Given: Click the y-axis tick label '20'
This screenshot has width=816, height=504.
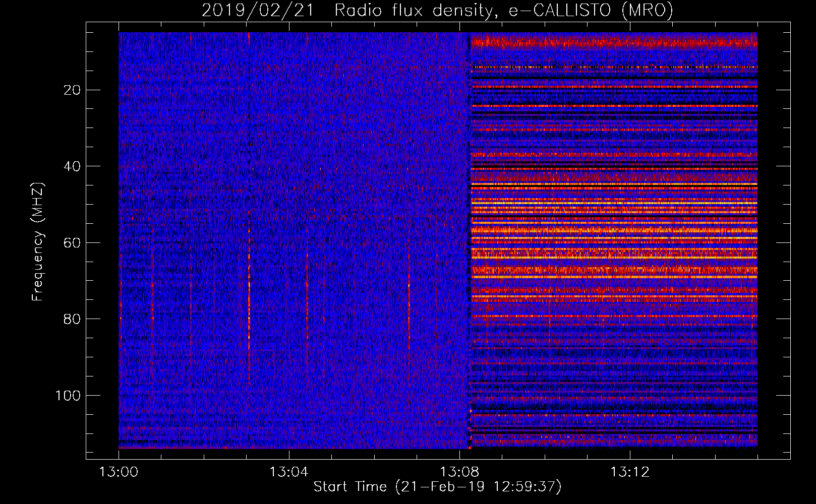Looking at the screenshot, I should pos(72,90).
